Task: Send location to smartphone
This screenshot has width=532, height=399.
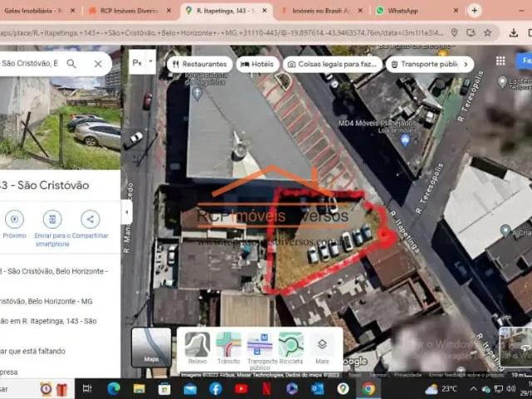Action: 52,228
